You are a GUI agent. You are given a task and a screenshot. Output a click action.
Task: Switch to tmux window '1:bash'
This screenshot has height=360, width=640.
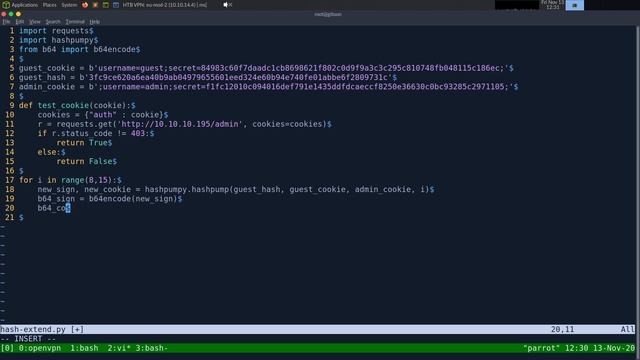pyautogui.click(x=84, y=348)
